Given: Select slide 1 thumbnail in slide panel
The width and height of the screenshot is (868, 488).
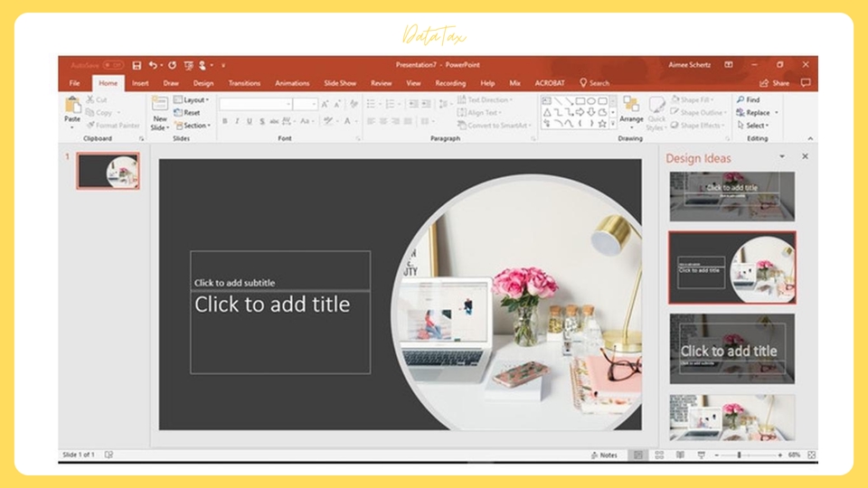Looking at the screenshot, I should coord(108,171).
